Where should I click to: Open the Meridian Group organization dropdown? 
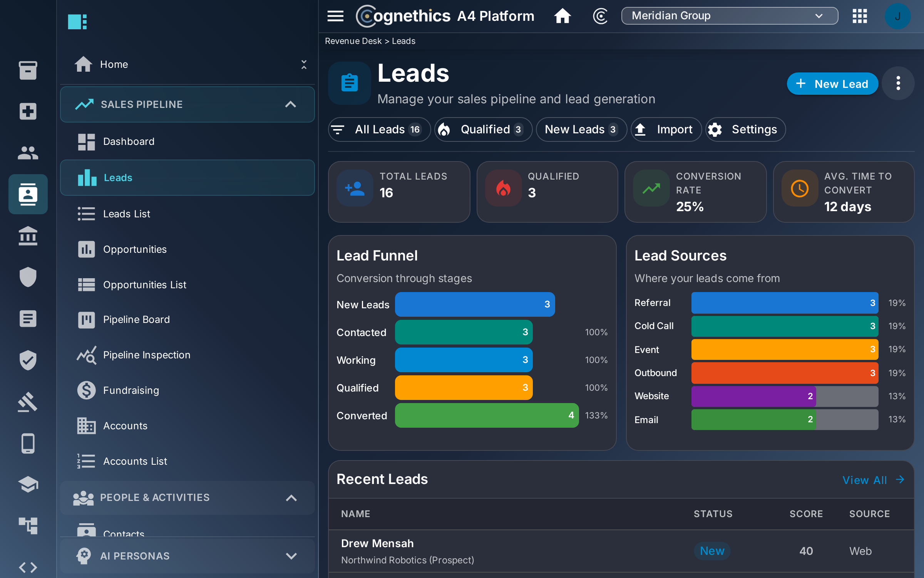730,16
